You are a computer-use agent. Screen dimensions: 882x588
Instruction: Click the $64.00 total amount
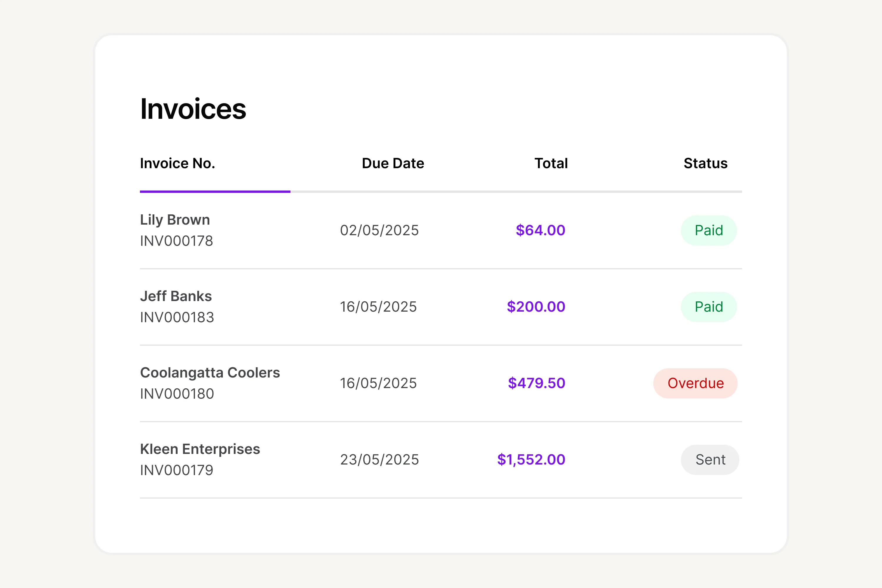pyautogui.click(x=540, y=230)
